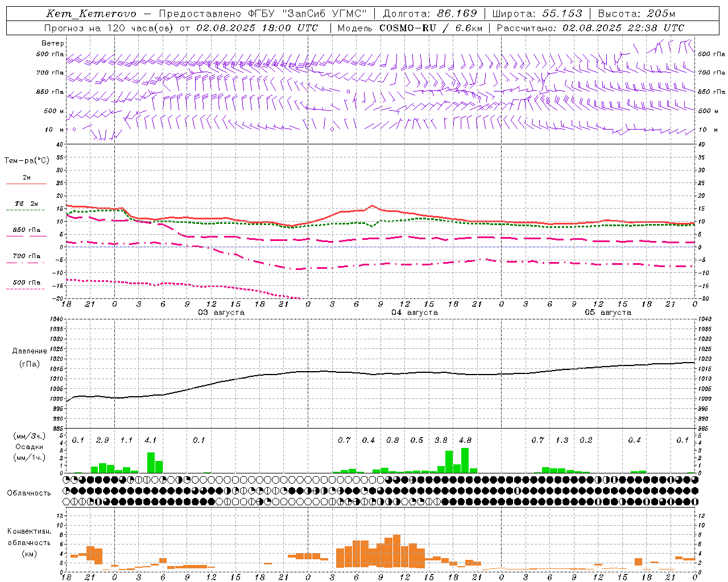
Task: Click the 2.9 precipitation total value
Action: (102, 440)
